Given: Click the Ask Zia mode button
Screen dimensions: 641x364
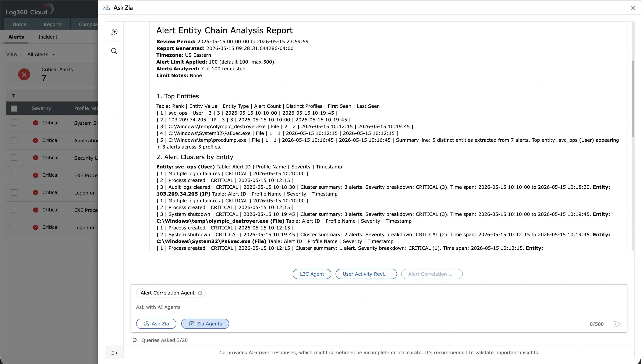Looking at the screenshot, I should [x=156, y=324].
